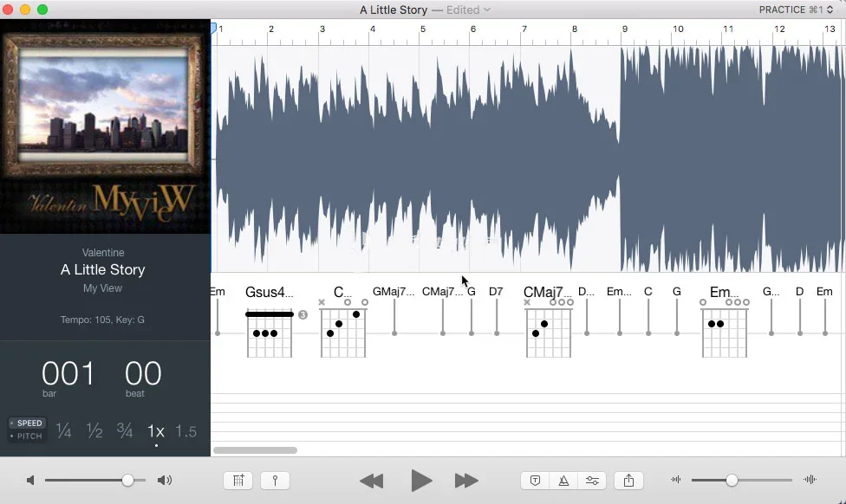Click the Gsus4 chord diagram
Screen dimensions: 846x504
[270, 333]
